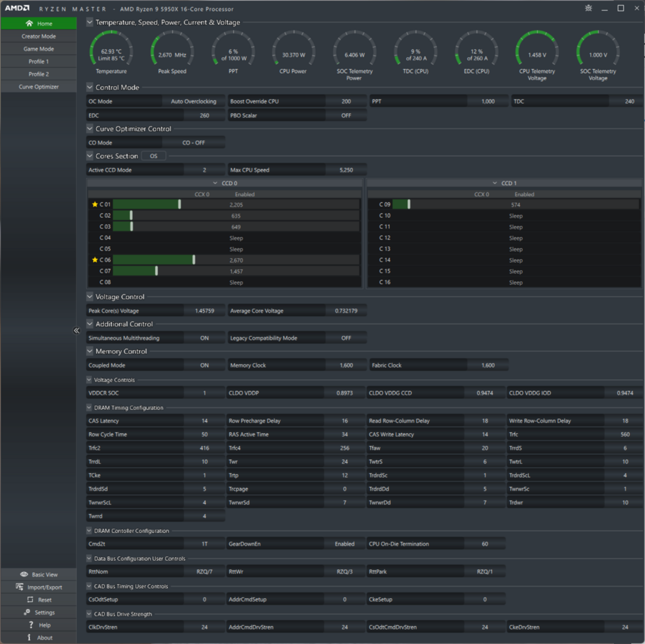Viewport: 645px width, 644px height.
Task: Toggle Coupled Mode ON value
Action: [204, 365]
